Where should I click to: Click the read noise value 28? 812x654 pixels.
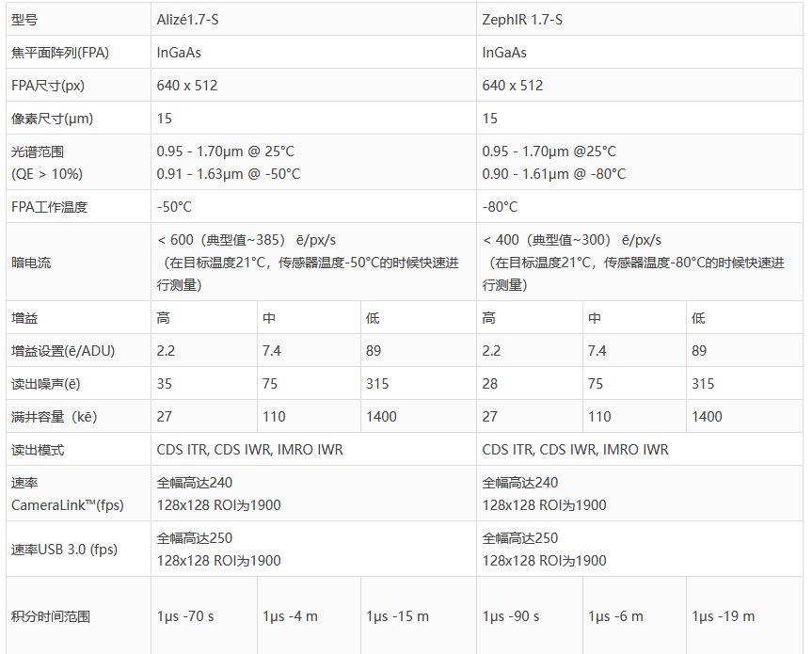pyautogui.click(x=491, y=384)
